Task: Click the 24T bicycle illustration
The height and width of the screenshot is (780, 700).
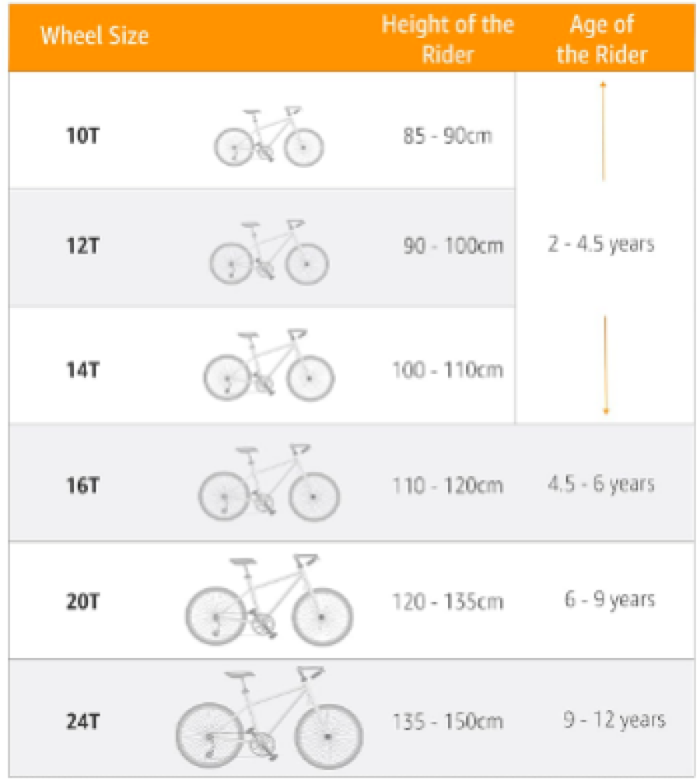Action: 268,718
